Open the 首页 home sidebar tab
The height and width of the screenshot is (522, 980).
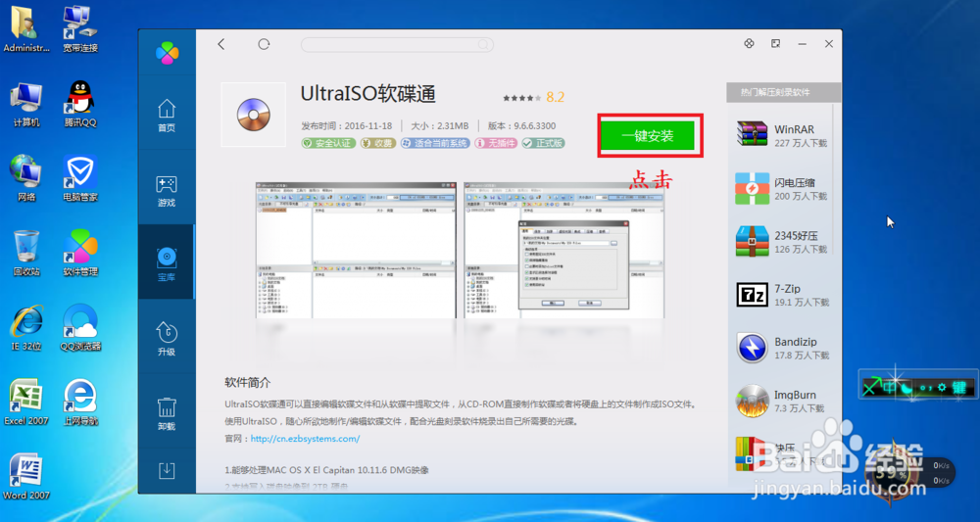(167, 116)
